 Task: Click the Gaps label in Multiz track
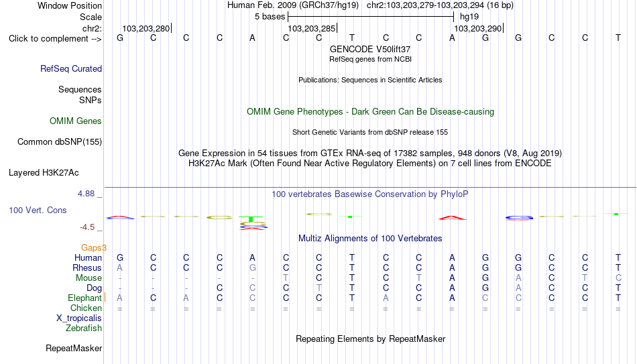click(x=93, y=248)
